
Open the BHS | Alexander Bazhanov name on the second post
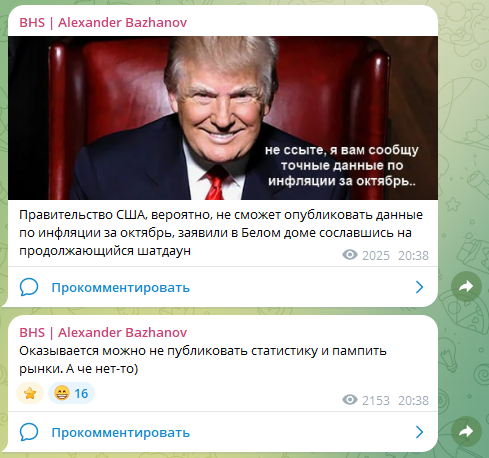click(103, 332)
